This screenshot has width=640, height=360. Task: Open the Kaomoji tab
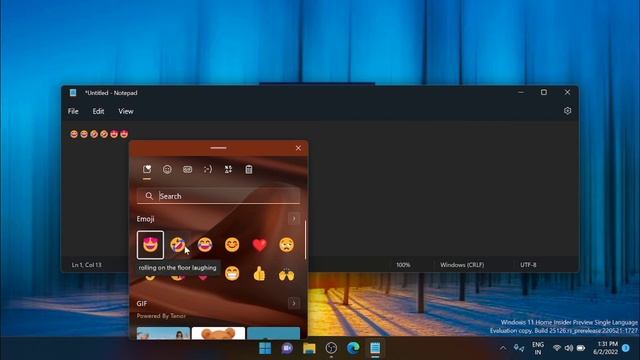click(x=208, y=169)
